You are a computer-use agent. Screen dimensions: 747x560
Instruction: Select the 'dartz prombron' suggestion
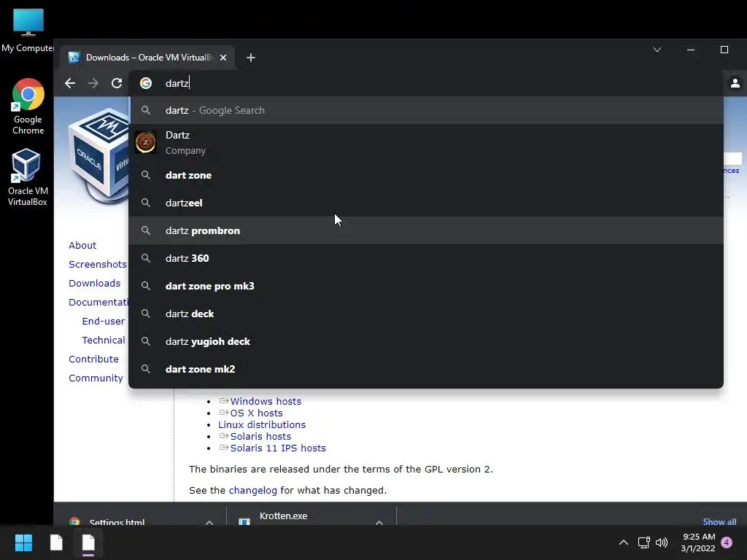click(426, 230)
